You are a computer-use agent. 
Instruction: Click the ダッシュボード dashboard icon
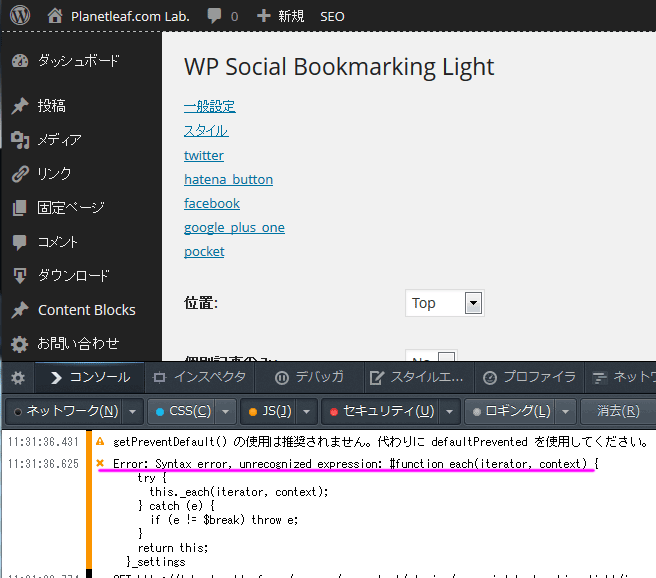click(x=20, y=61)
